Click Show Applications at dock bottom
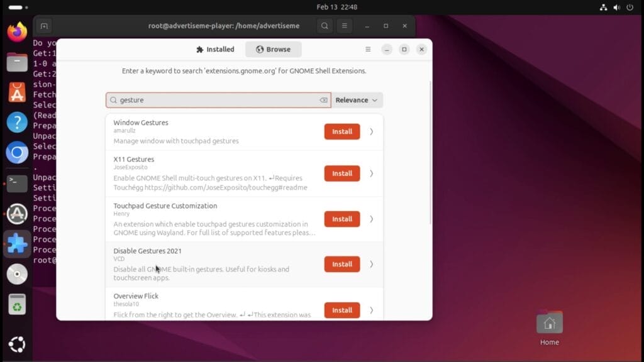Image resolution: width=644 pixels, height=362 pixels. click(16, 344)
